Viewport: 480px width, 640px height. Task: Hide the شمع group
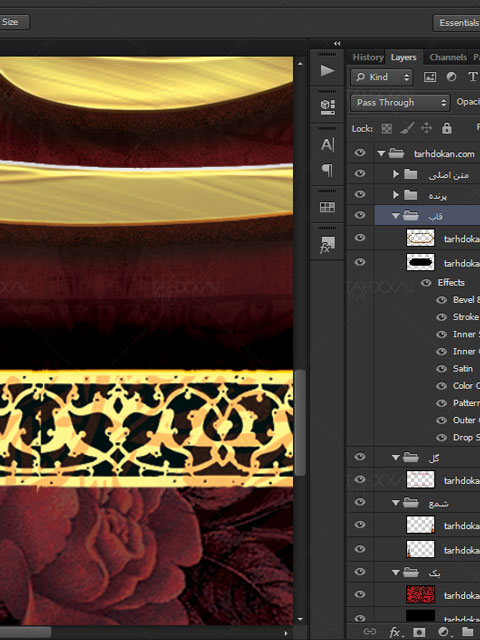click(360, 502)
